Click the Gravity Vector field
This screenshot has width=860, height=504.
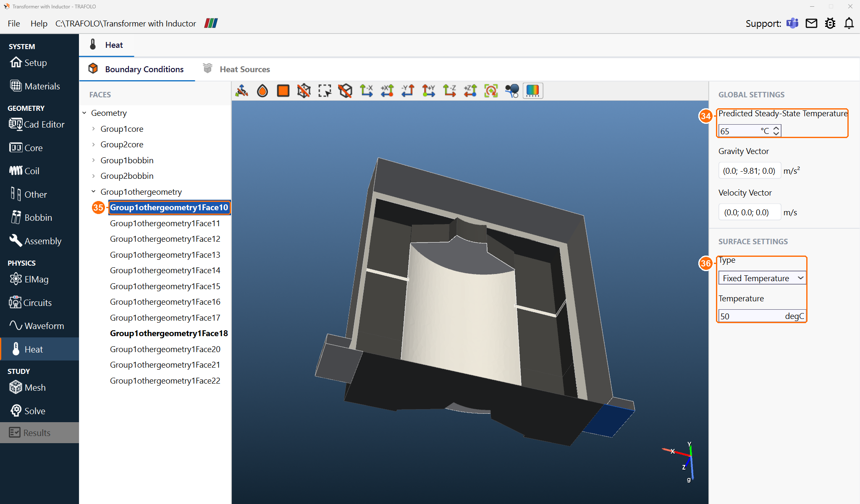point(750,171)
